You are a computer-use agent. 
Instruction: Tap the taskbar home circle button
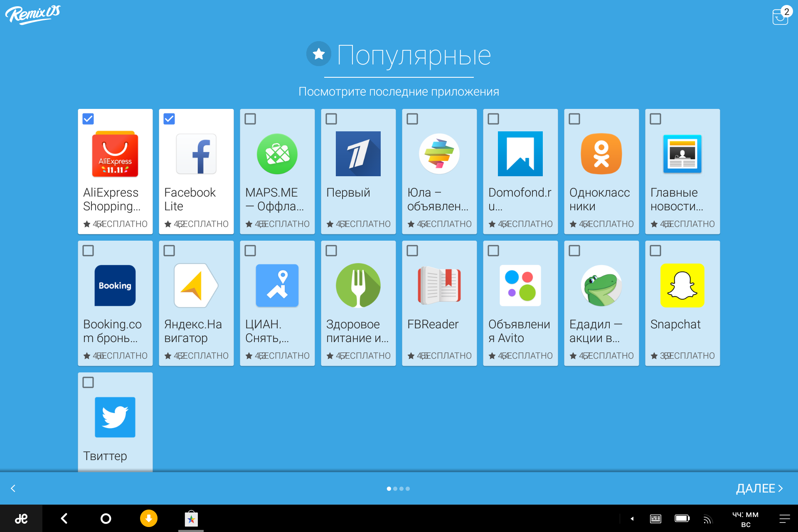point(106,518)
